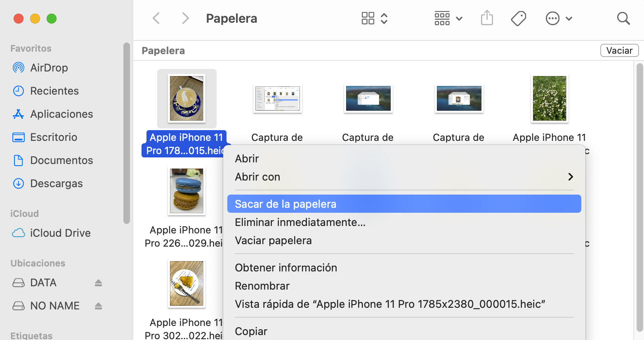Select Sacar de la papelera
Screen dimensions: 644x340
pos(404,204)
